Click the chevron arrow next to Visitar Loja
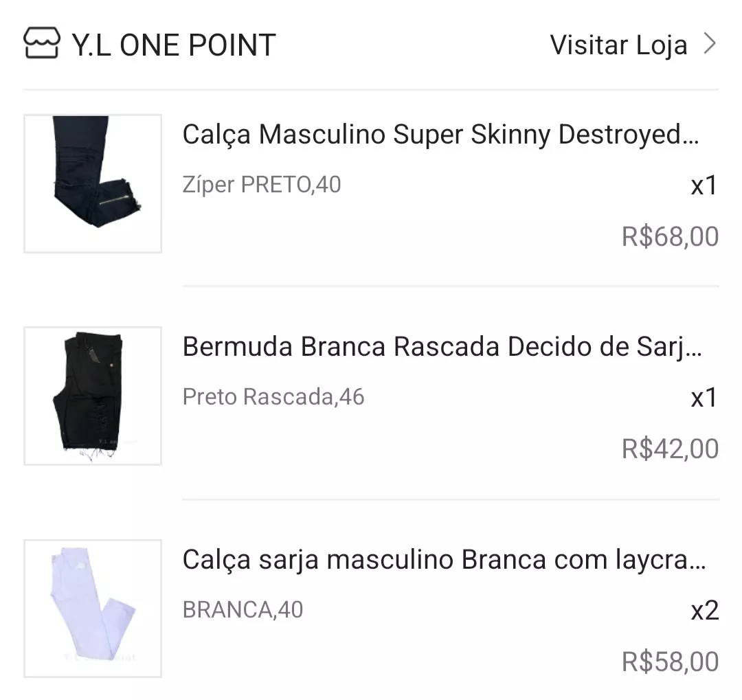Screen dimensions: 742x700 tap(710, 45)
